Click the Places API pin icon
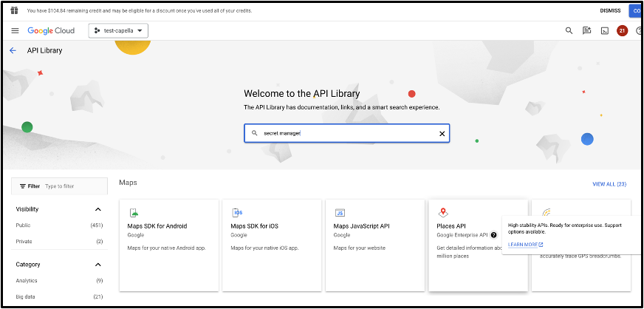 tap(443, 212)
